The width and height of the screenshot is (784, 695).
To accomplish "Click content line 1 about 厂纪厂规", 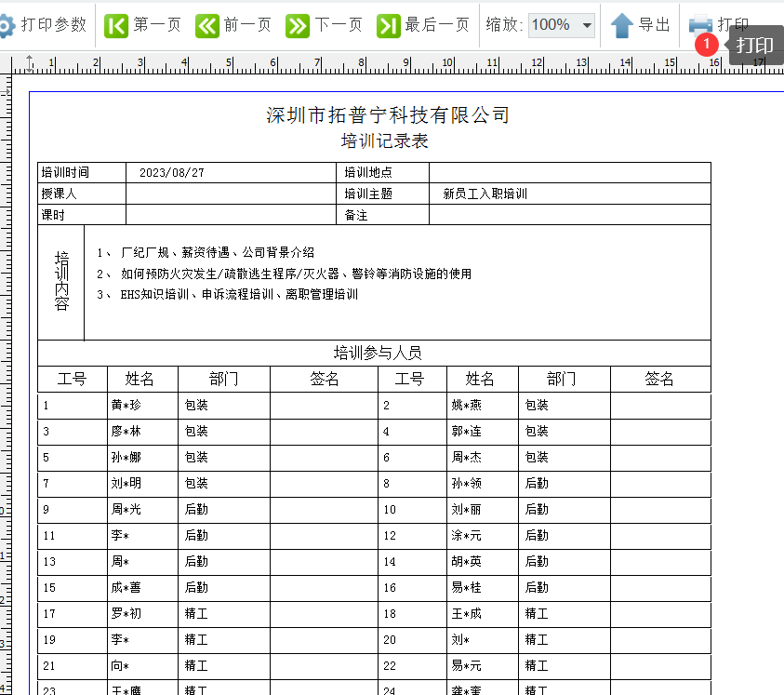I will (206, 253).
